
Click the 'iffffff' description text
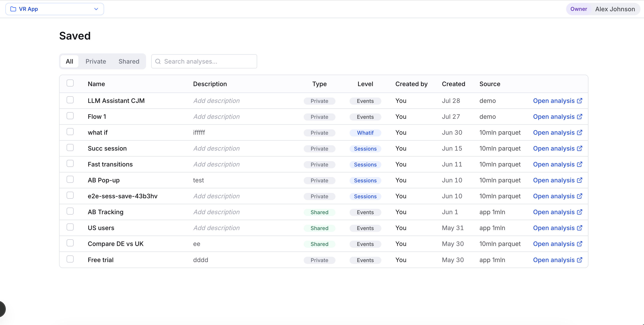(199, 132)
